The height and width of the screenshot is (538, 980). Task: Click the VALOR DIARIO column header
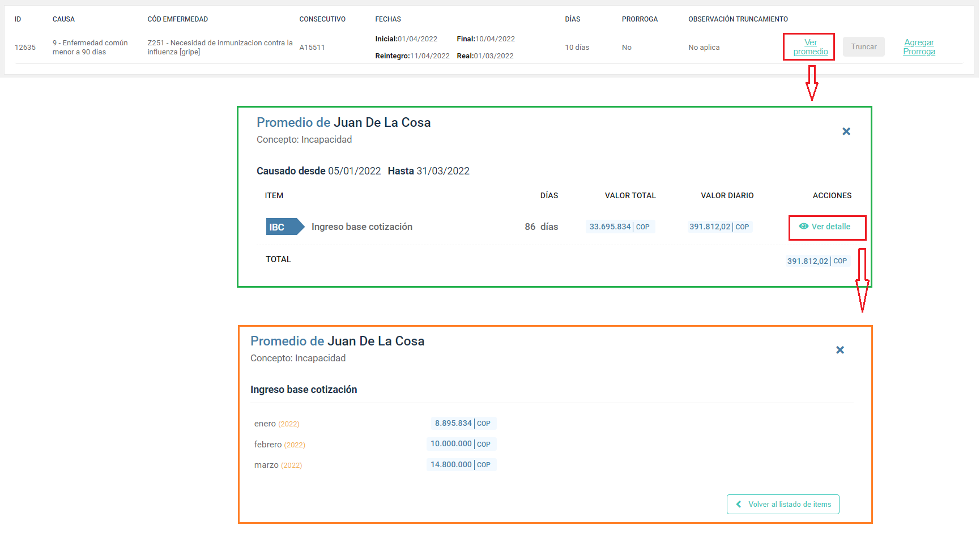pyautogui.click(x=727, y=195)
